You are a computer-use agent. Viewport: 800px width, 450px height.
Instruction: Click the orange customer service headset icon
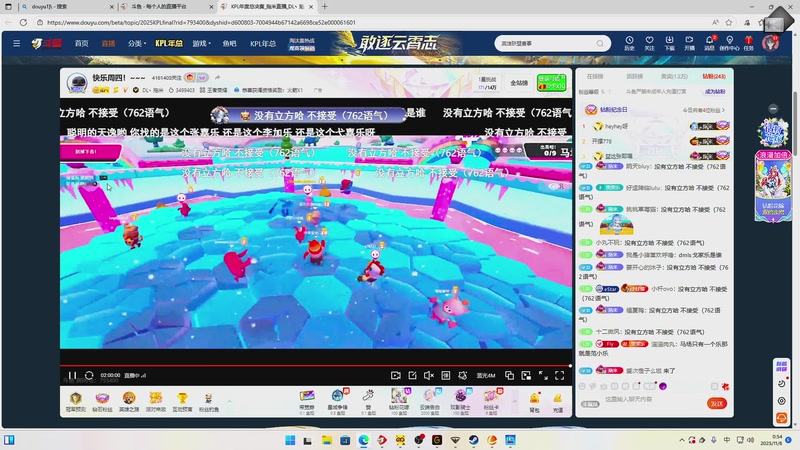(782, 418)
